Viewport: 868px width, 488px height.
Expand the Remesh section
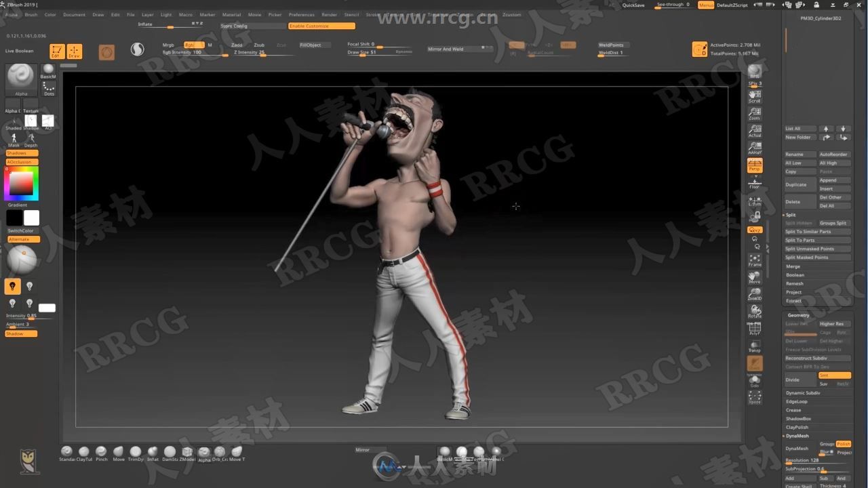[x=794, y=283]
